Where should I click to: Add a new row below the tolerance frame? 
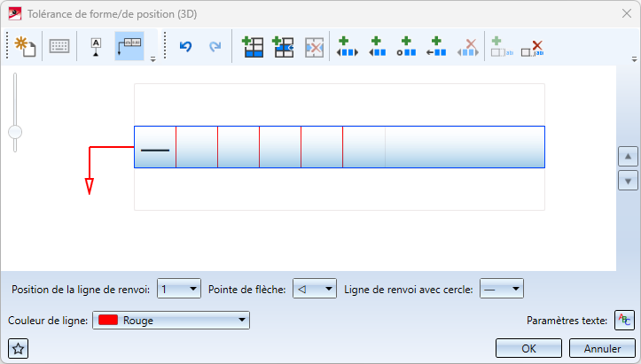[x=253, y=47]
